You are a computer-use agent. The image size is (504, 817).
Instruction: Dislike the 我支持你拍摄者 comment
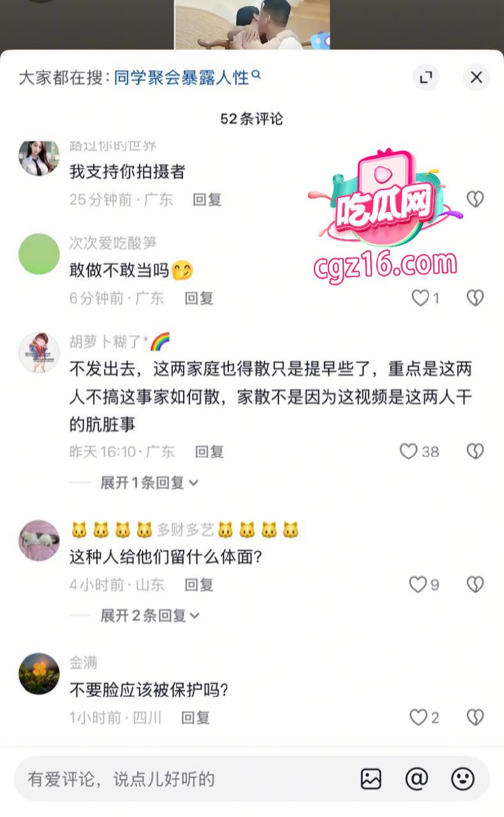tap(475, 199)
